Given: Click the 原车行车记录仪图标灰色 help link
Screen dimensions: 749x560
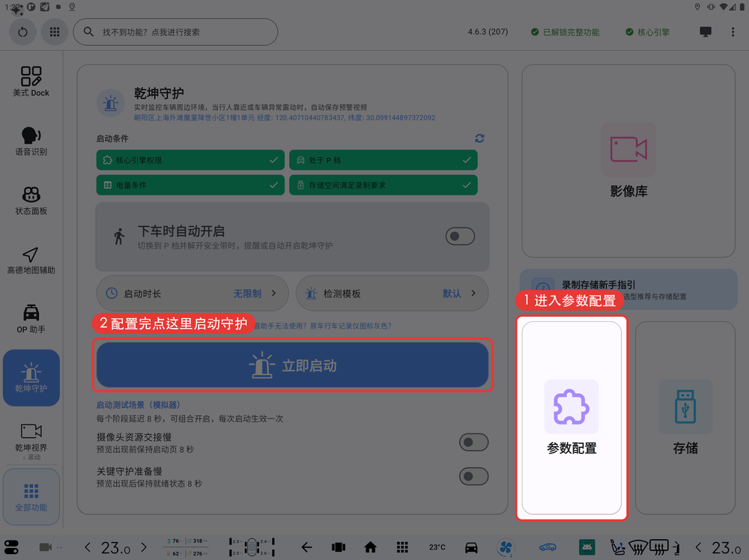Looking at the screenshot, I should tap(351, 326).
